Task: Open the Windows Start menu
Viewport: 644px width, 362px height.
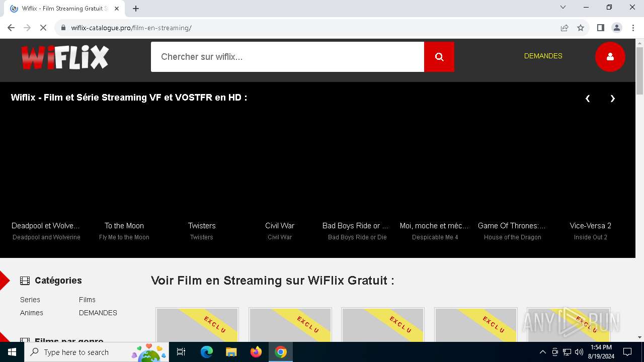Action: (12, 352)
